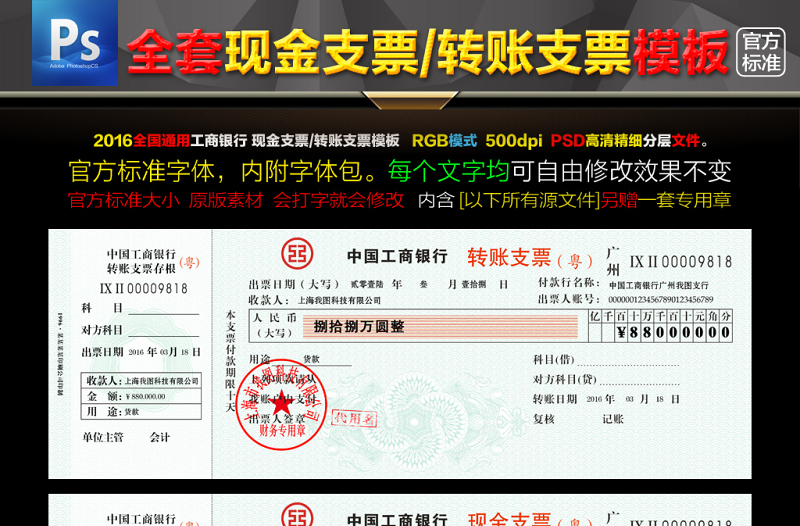This screenshot has height=526, width=800.
Task: Click account number '0000001234567890123456789'
Action: (x=661, y=299)
